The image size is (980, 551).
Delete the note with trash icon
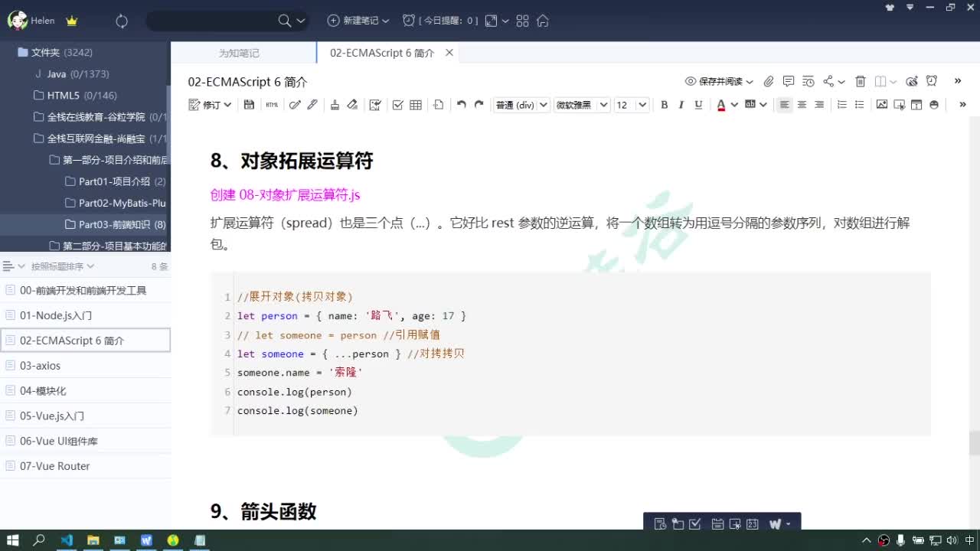pyautogui.click(x=860, y=81)
